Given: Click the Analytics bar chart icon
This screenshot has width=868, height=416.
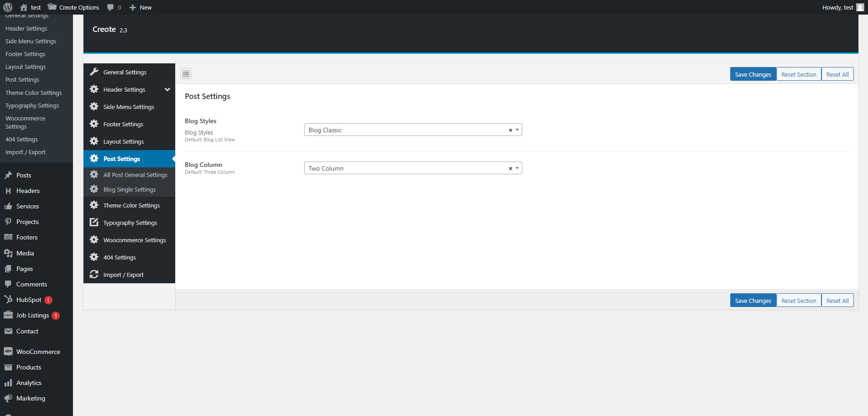Looking at the screenshot, I should coord(8,383).
